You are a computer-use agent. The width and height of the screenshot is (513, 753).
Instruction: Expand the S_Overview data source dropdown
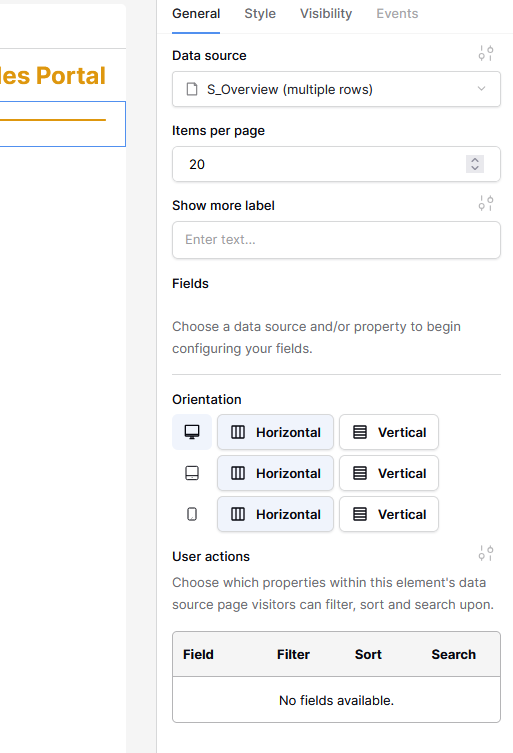click(x=336, y=89)
